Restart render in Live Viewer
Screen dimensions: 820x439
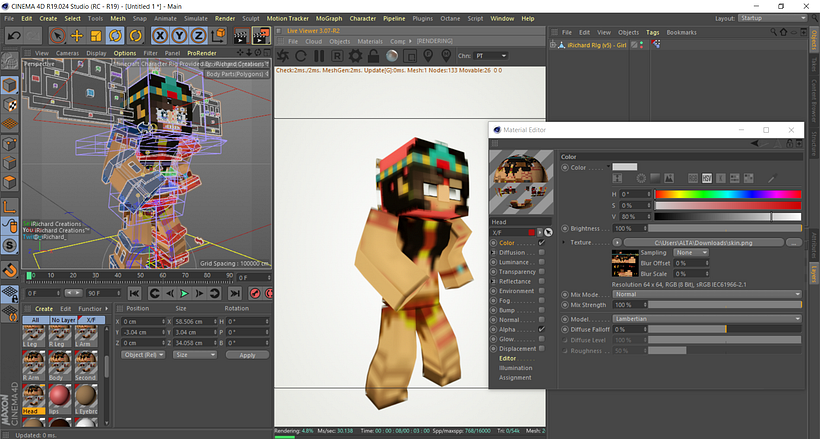301,55
